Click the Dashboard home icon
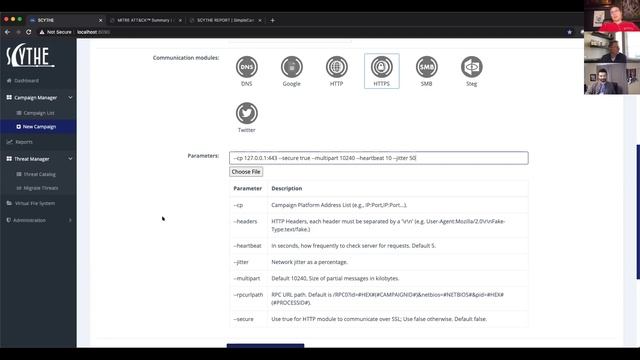Screen dimensions: 640x360 pyautogui.click(x=9, y=81)
